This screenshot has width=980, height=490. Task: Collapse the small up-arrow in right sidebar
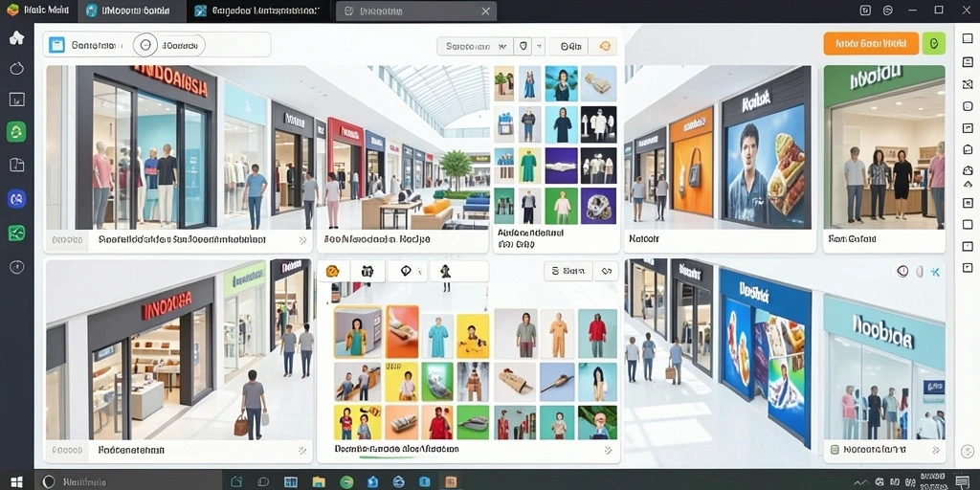968,185
